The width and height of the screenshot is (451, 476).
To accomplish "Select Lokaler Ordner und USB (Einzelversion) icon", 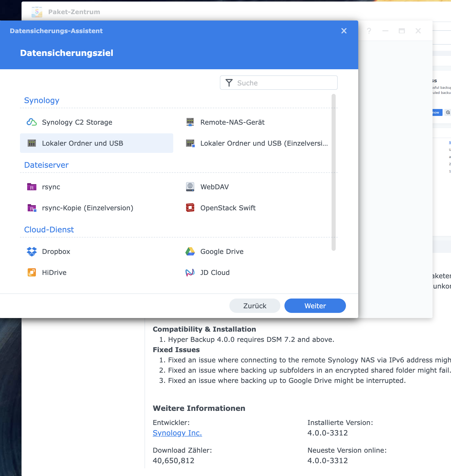I will [190, 143].
